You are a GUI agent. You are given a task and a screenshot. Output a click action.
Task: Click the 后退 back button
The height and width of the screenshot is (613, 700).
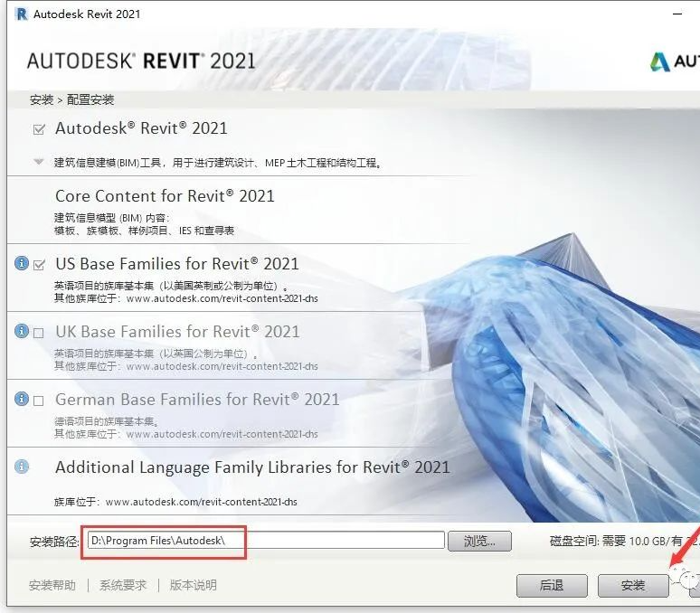[x=552, y=585]
